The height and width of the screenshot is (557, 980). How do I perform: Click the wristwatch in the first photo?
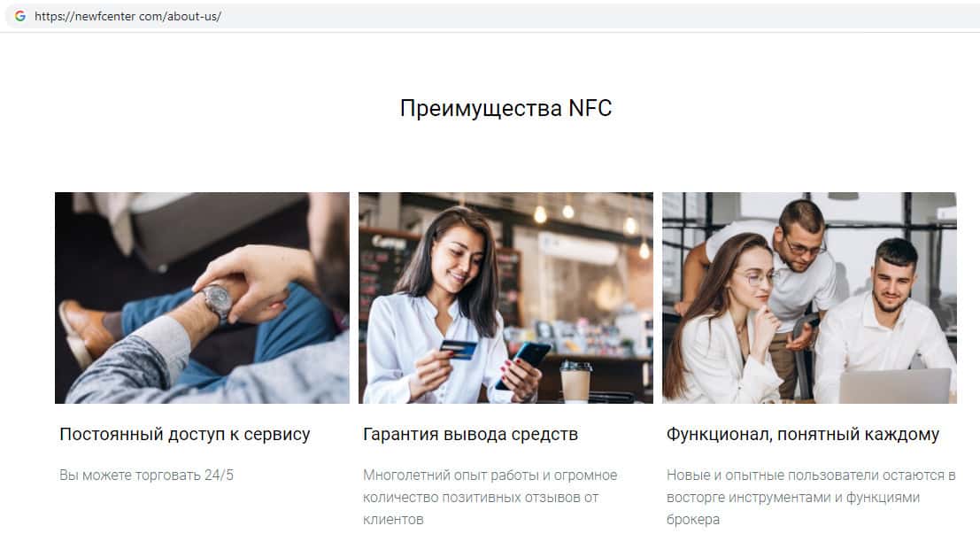click(x=217, y=302)
